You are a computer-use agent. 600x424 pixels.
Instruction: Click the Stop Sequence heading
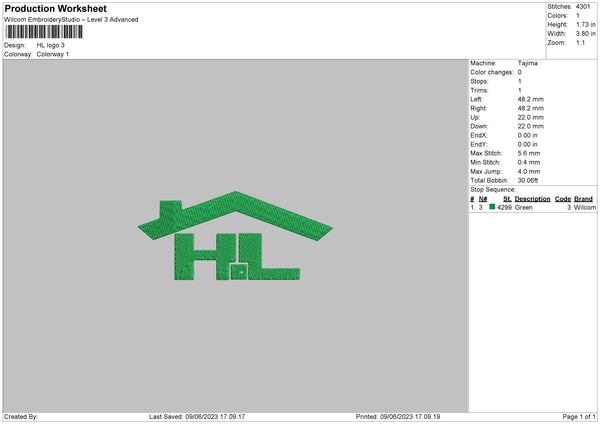493,190
